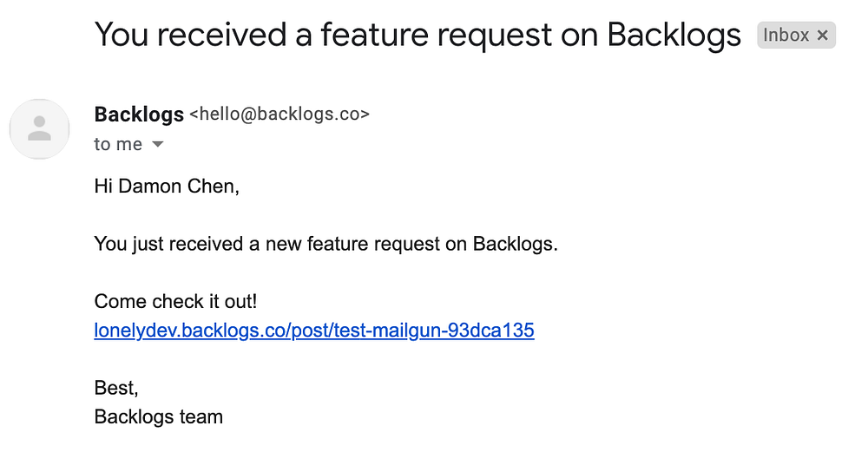The height and width of the screenshot is (472, 868).
Task: Click the hello@backlogs.co sender address
Action: coord(279,115)
